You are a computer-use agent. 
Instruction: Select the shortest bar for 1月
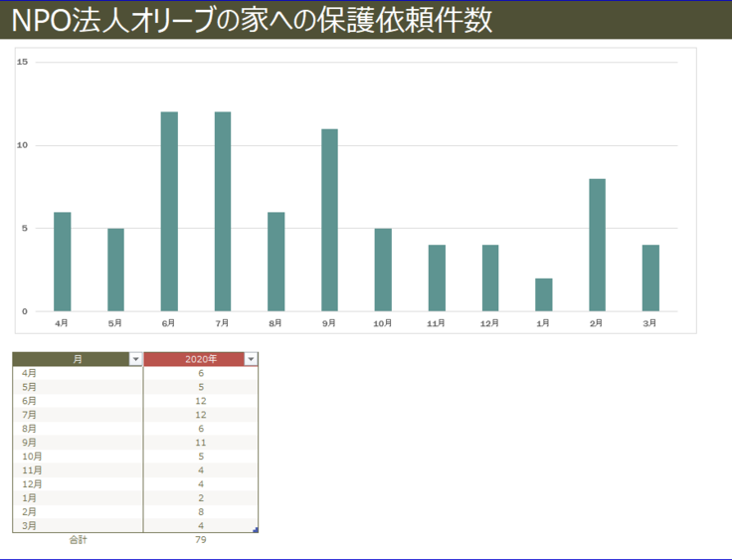(x=543, y=294)
